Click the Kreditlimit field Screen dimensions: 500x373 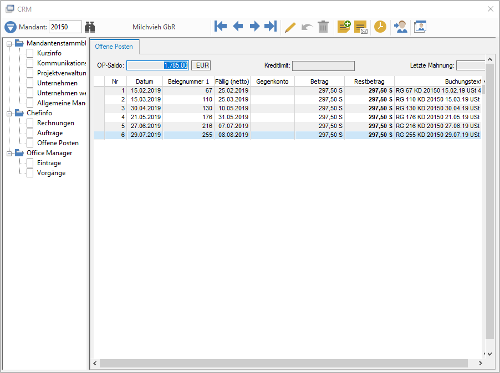[323, 66]
